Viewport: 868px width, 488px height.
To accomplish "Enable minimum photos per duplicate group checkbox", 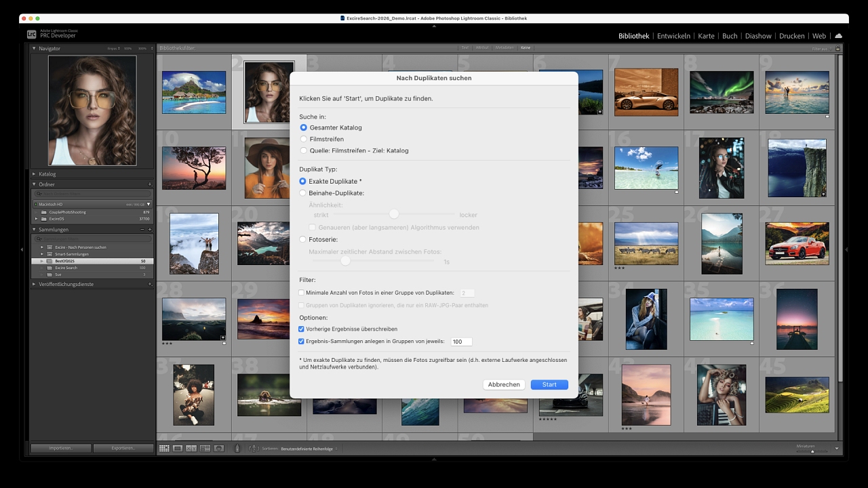I will pyautogui.click(x=302, y=293).
